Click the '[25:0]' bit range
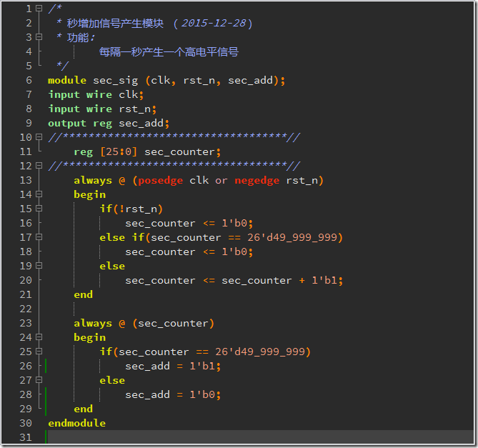This screenshot has width=478, height=448. click(x=119, y=151)
